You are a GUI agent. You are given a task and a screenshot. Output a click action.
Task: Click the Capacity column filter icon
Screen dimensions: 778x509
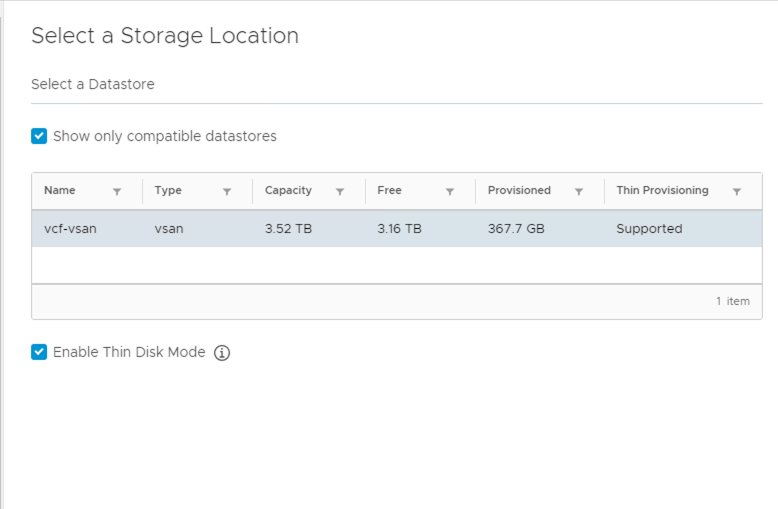point(340,191)
